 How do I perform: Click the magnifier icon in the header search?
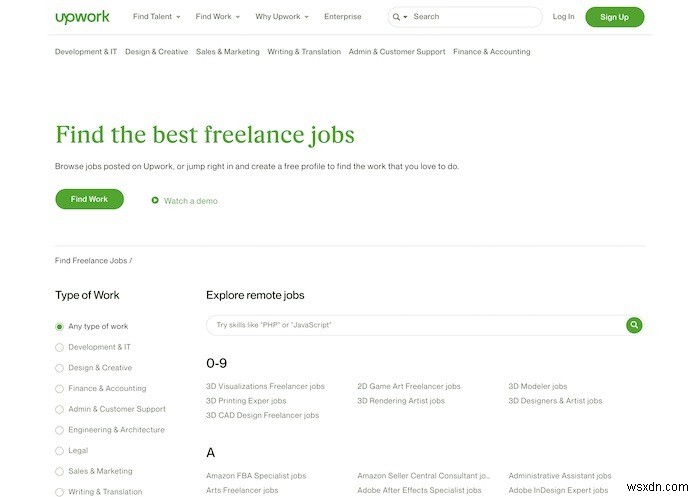(397, 17)
